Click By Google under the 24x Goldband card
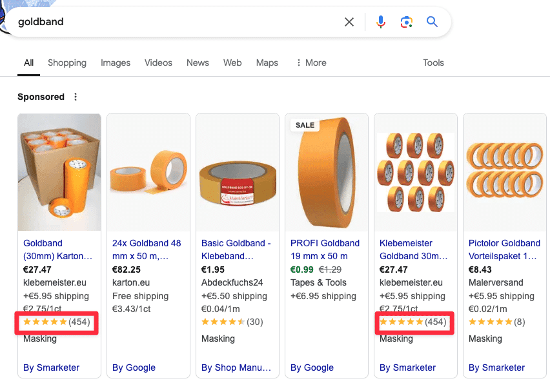550x392 pixels. 134,367
